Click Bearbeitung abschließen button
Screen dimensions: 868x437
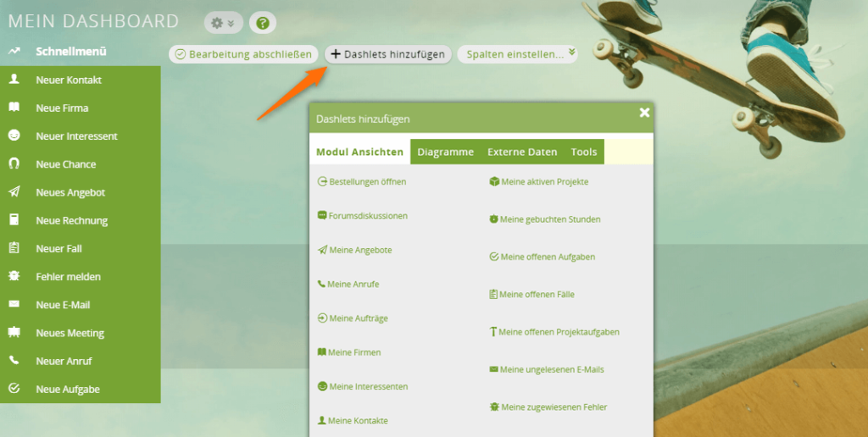[x=243, y=54]
